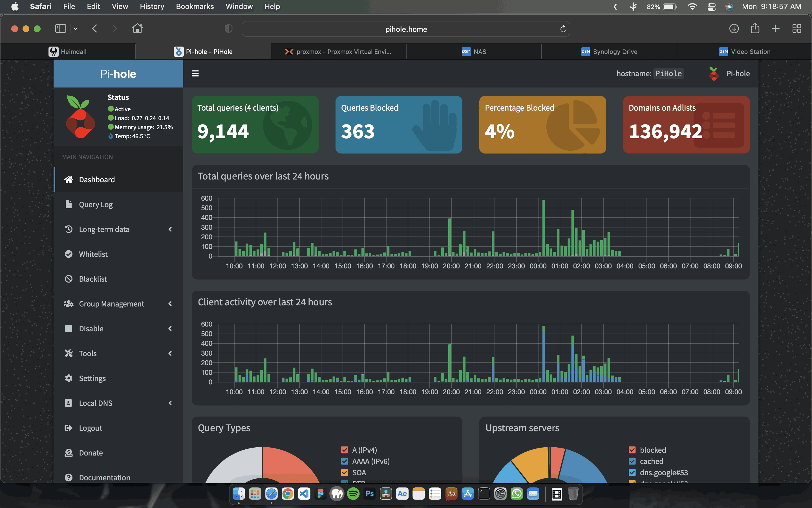Open the Dashboard page from sidebar

click(x=118, y=179)
